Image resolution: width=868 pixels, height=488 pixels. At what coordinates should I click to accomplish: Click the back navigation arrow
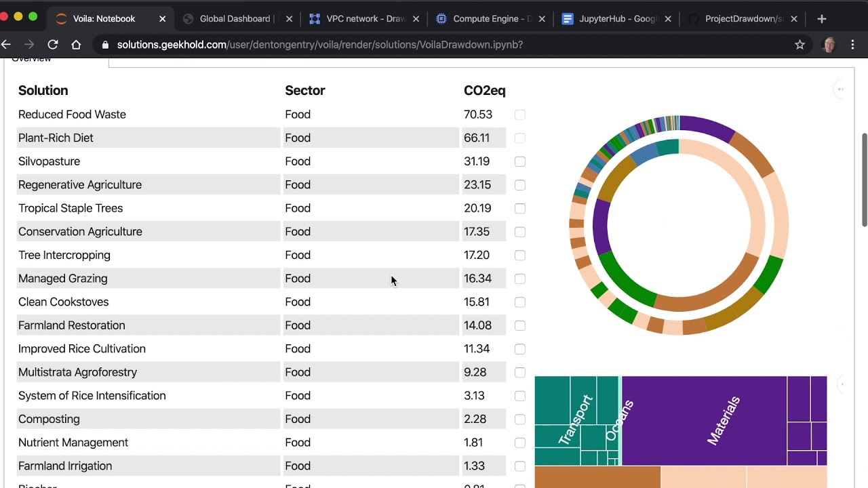6,45
